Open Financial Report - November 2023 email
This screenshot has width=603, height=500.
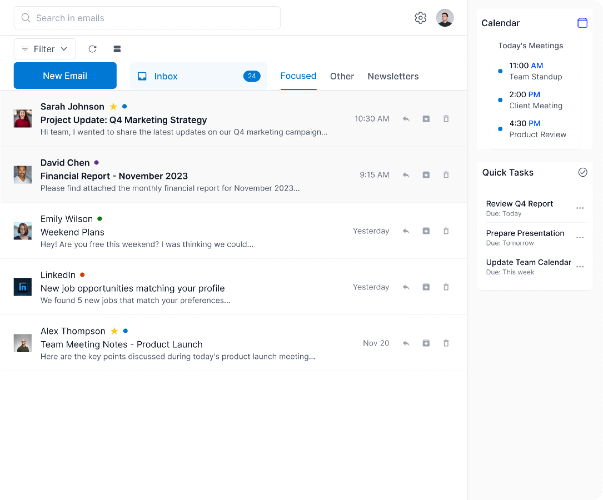pyautogui.click(x=114, y=176)
